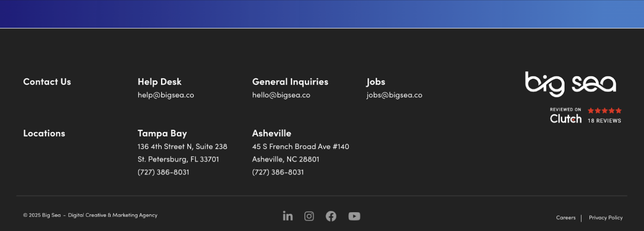Visit the YouTube channel icon
Viewport: 644px width, 231px height.
click(354, 216)
